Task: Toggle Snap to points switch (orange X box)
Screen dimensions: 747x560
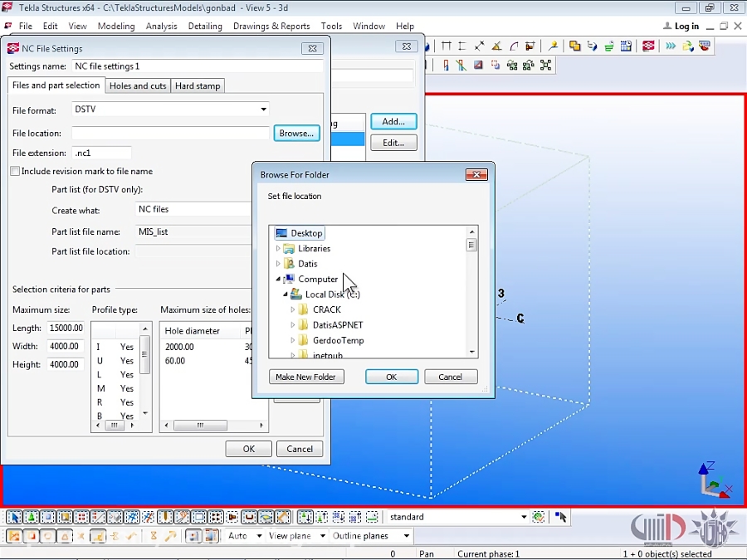Action: point(14,536)
